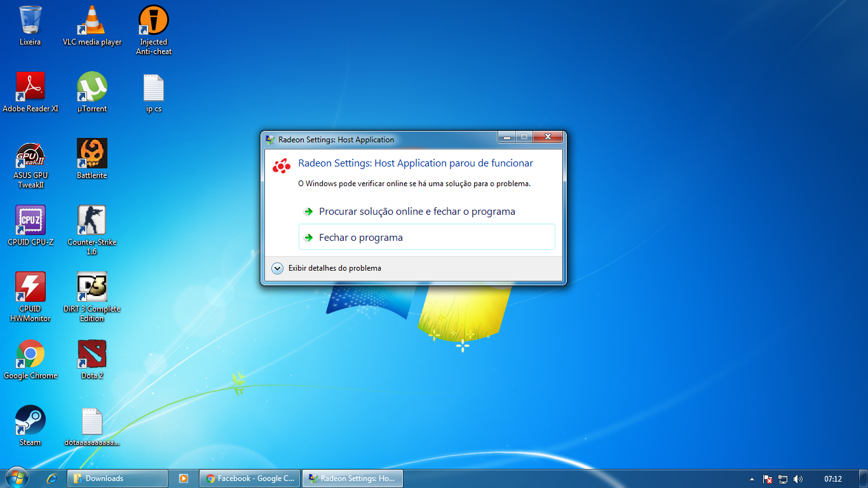Launch Steam desktop shortcut
868x488 pixels.
point(30,426)
